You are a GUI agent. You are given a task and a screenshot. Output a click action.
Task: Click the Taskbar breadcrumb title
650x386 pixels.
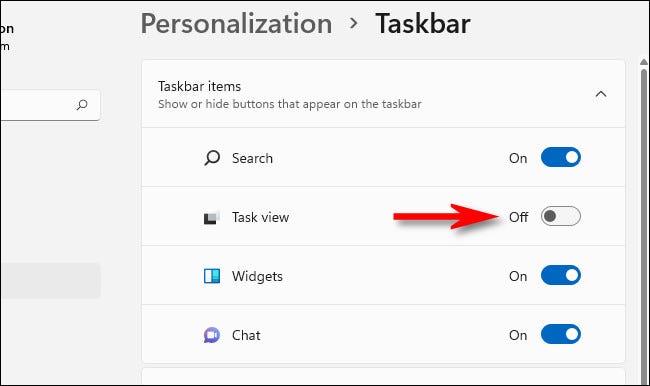click(x=423, y=23)
